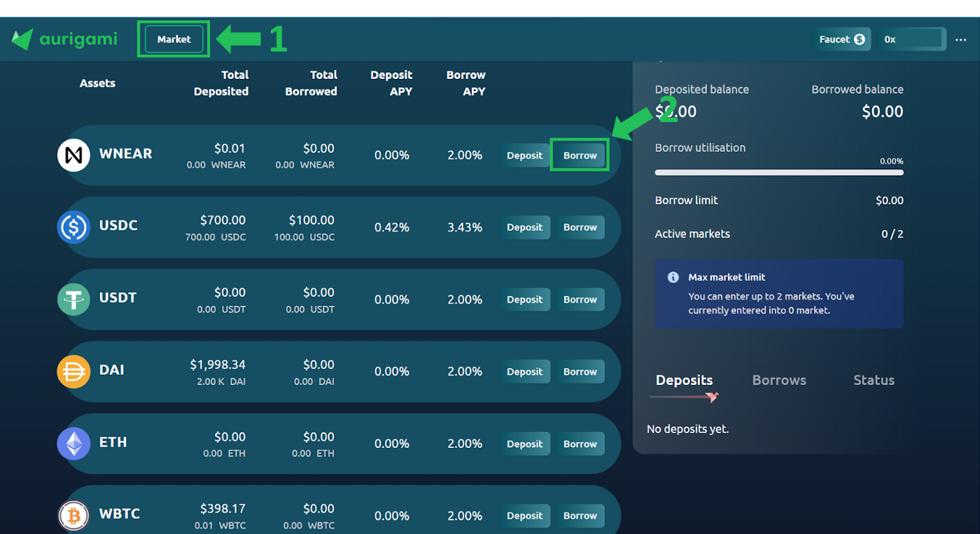Screen dimensions: 980x534
Task: Open the three-dot more options menu
Action: pyautogui.click(x=960, y=40)
